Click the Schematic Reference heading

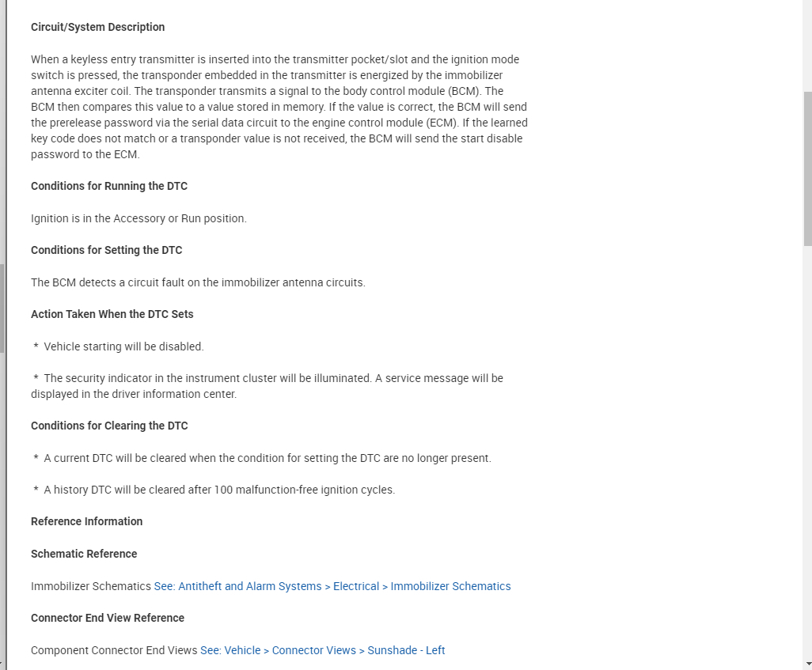(84, 554)
